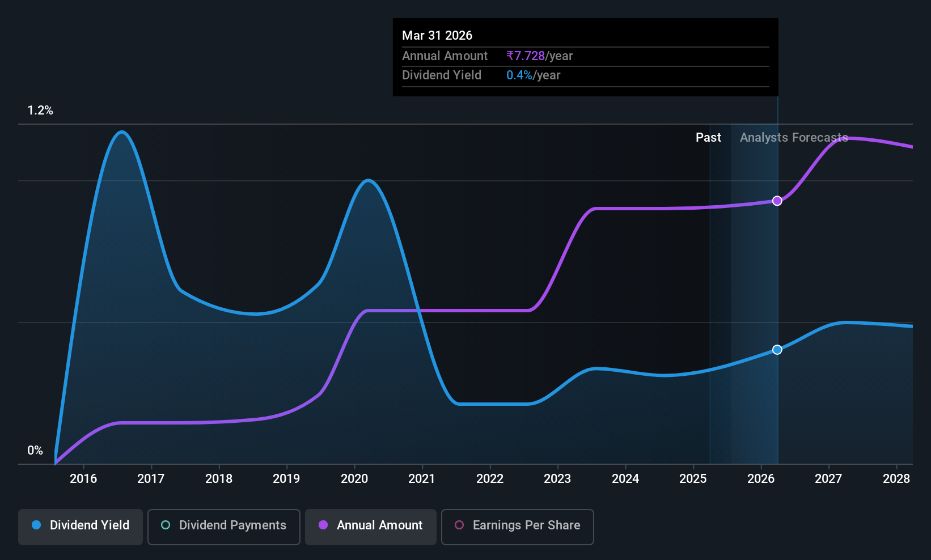The height and width of the screenshot is (560, 931).
Task: Click the 1.2% y-axis label
Action: 40,111
